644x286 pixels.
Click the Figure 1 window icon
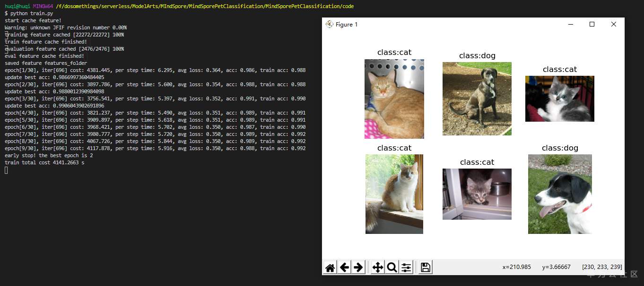click(330, 24)
